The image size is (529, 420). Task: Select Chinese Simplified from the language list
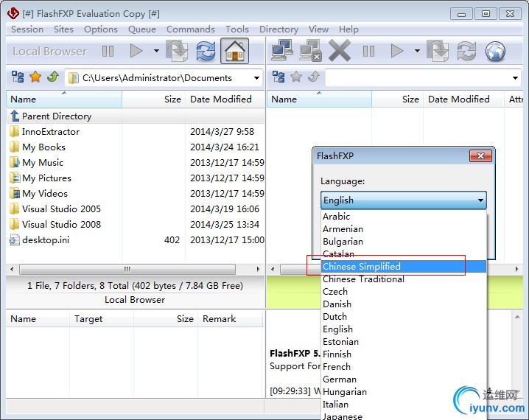[x=404, y=267]
